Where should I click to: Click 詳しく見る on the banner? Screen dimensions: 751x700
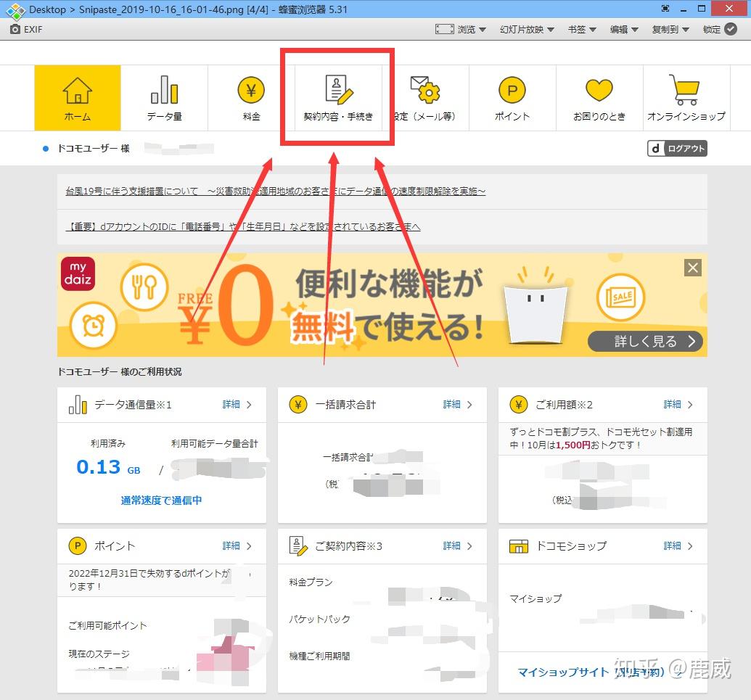tap(644, 341)
